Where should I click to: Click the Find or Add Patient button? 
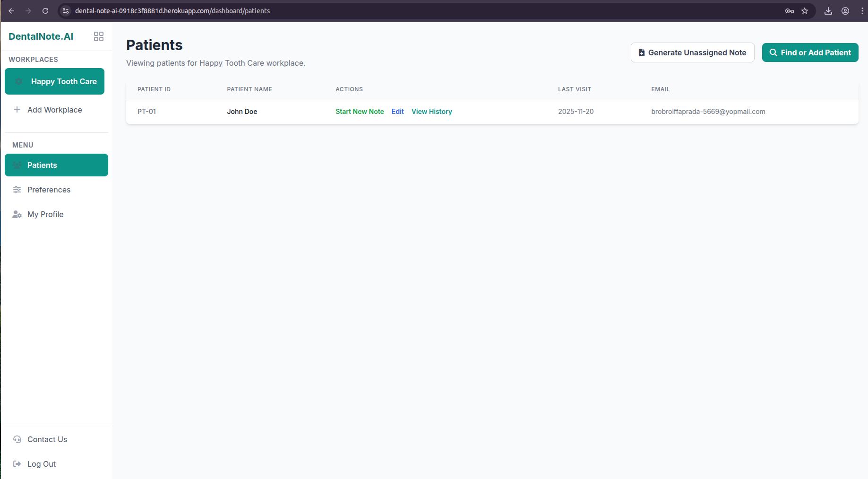pyautogui.click(x=810, y=52)
